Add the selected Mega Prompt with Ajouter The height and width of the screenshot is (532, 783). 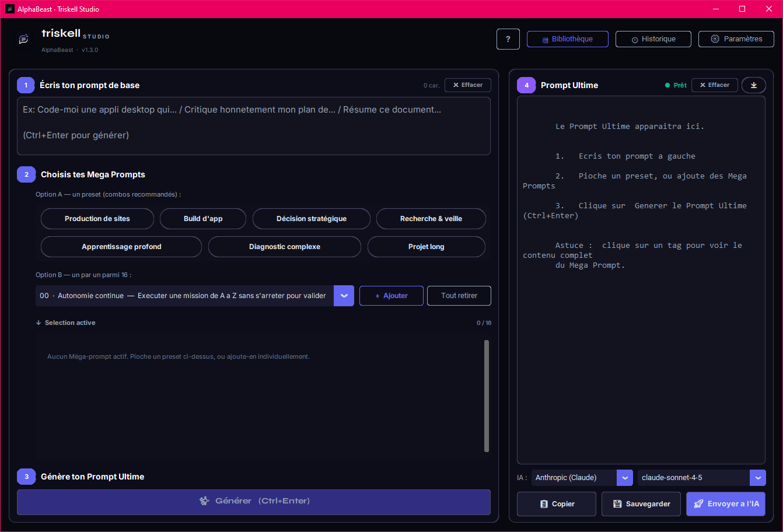(391, 296)
